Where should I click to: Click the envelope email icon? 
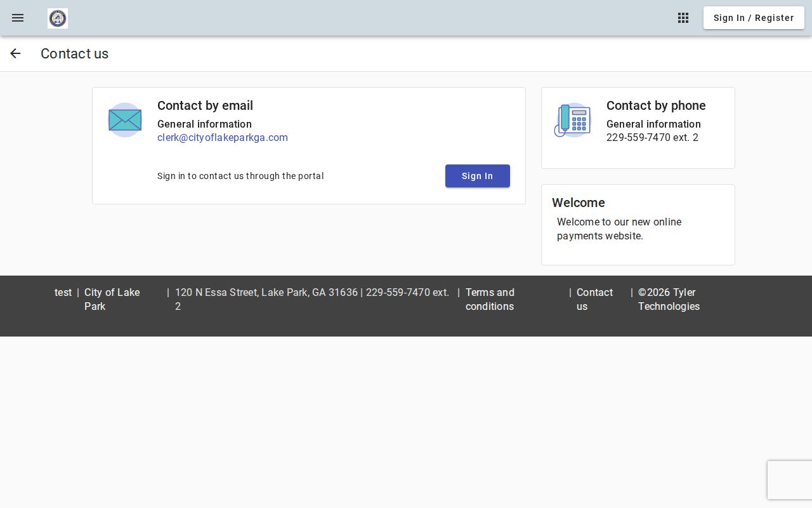tap(125, 120)
